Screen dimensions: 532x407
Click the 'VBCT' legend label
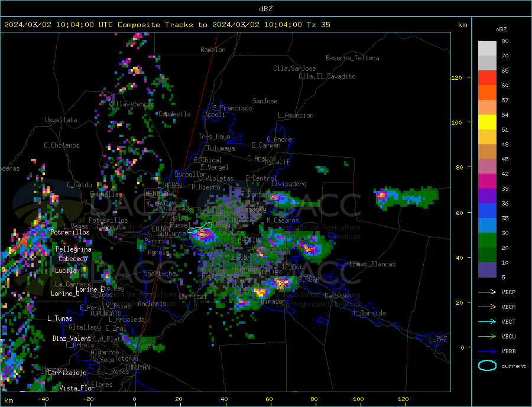tap(508, 321)
